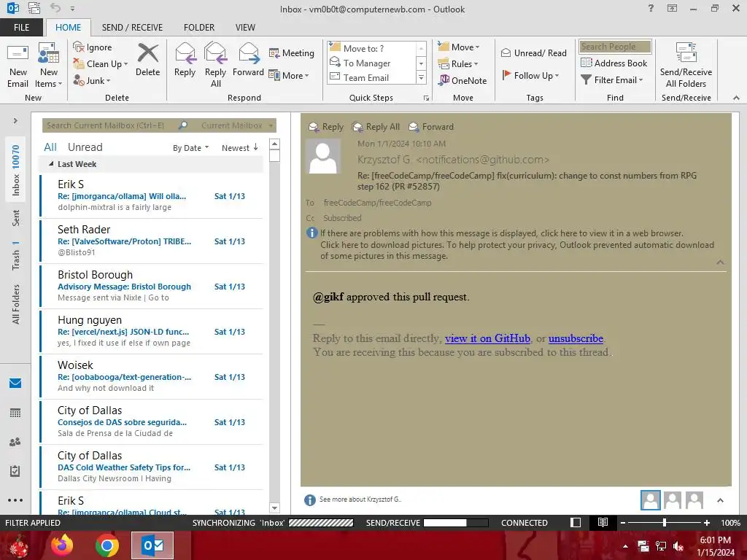The height and width of the screenshot is (560, 747).
Task: Open the Filter Email dropdown
Action: (x=612, y=80)
